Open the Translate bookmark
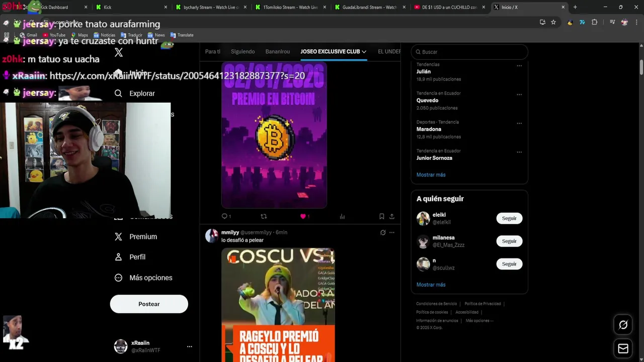Screen dimensions: 644x362 [182, 35]
